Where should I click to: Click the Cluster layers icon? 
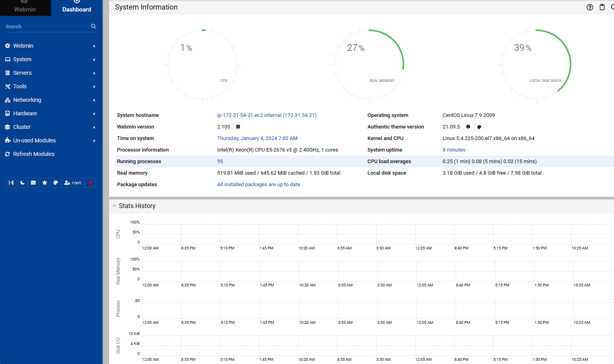coord(8,127)
